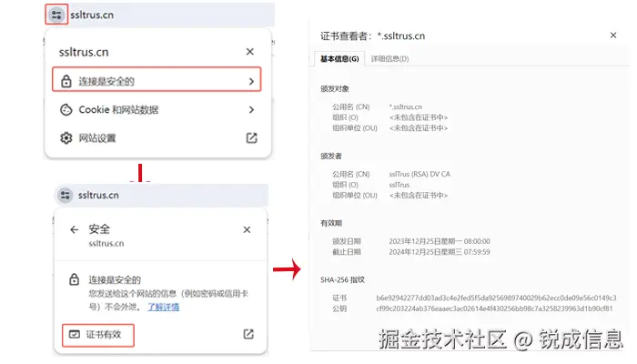Open the '了解详情' learn more link
This screenshot has width=637, height=364.
coord(163,307)
